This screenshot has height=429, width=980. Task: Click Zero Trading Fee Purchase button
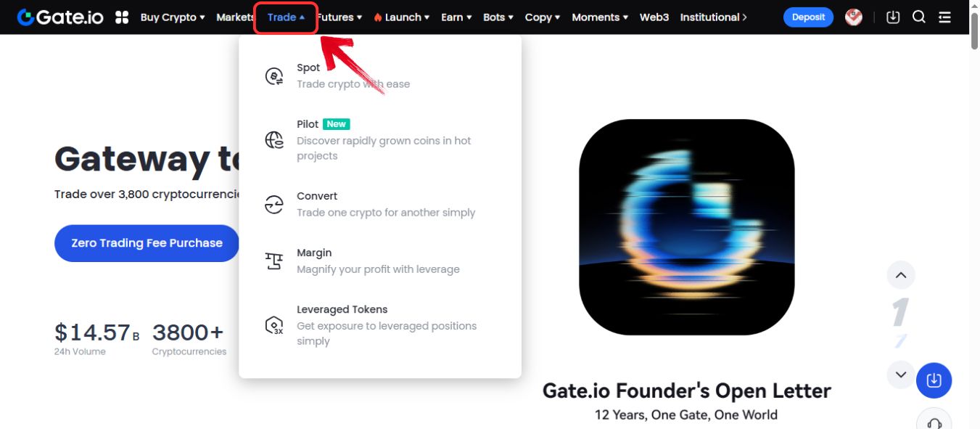147,243
